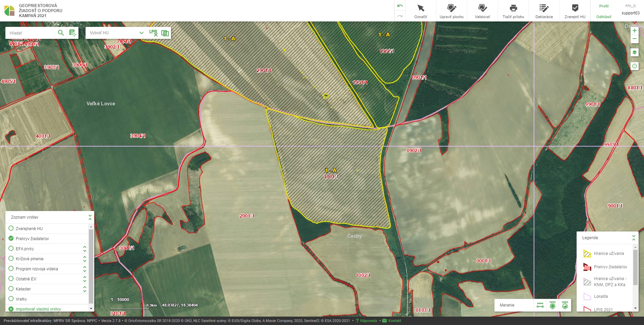Screen dimensions: 644x325
Task: Enable the Ostatné EV layer
Action: click(11, 279)
